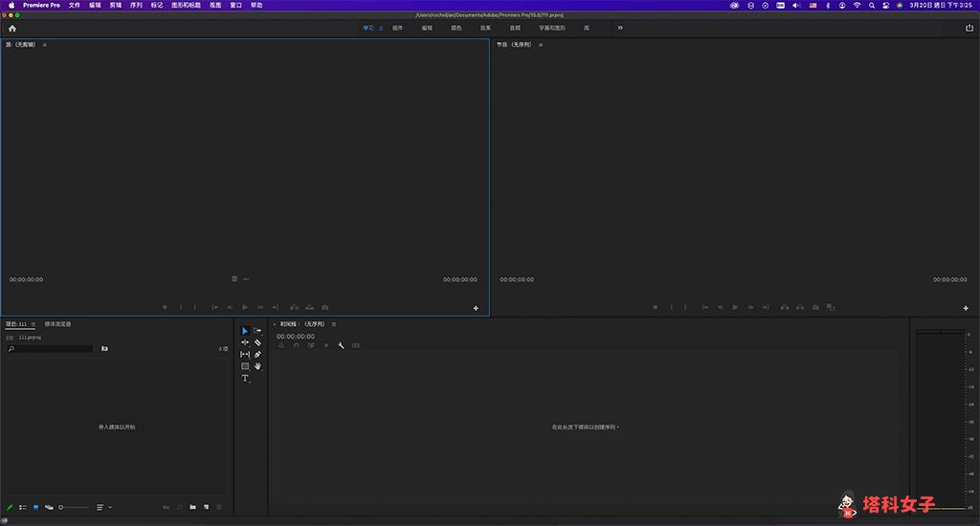Select the Ripple Edit tool

pyautogui.click(x=245, y=342)
